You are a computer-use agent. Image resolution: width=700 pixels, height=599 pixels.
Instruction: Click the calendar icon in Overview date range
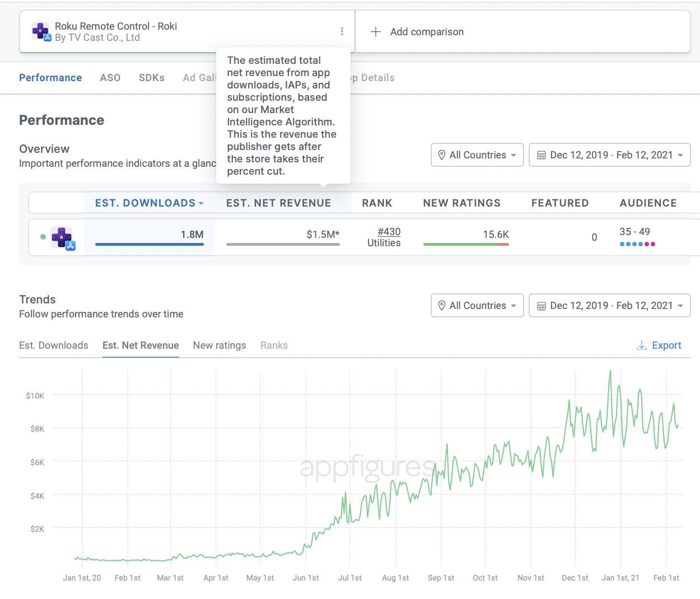pos(542,155)
